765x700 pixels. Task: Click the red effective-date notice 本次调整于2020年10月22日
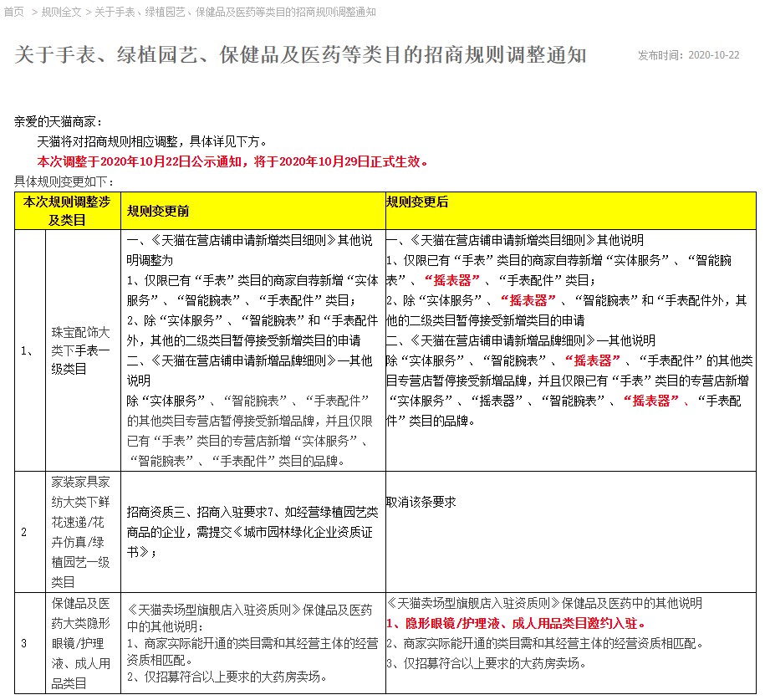pos(232,161)
